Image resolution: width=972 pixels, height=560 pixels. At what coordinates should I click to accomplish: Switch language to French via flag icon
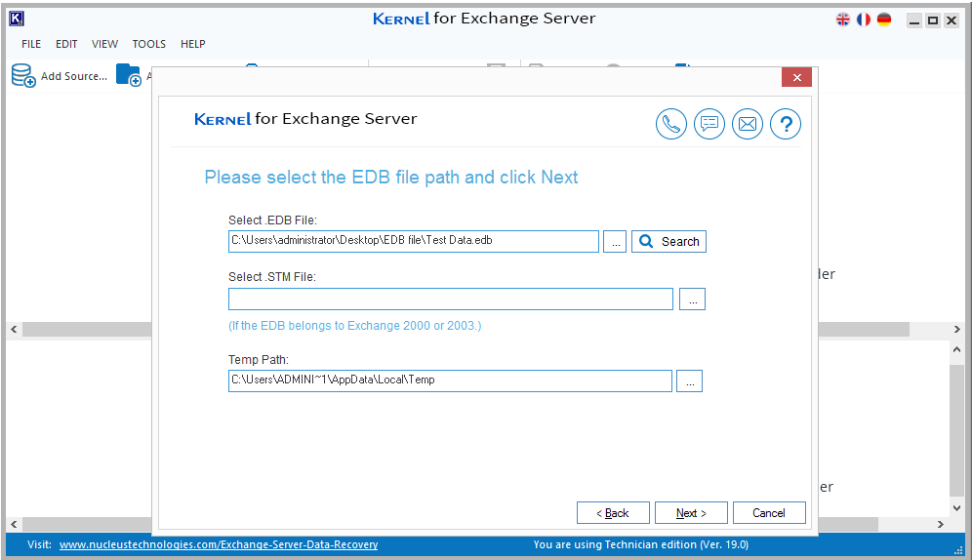[864, 20]
